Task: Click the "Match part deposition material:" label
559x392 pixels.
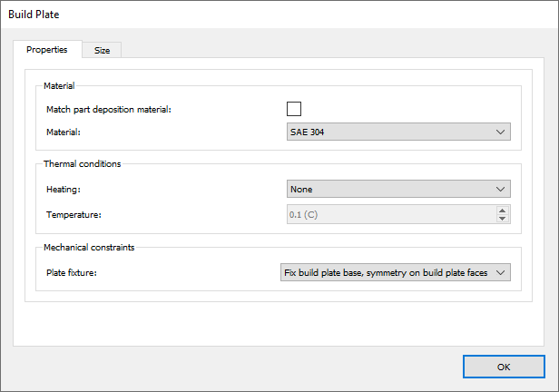Action: (x=108, y=109)
